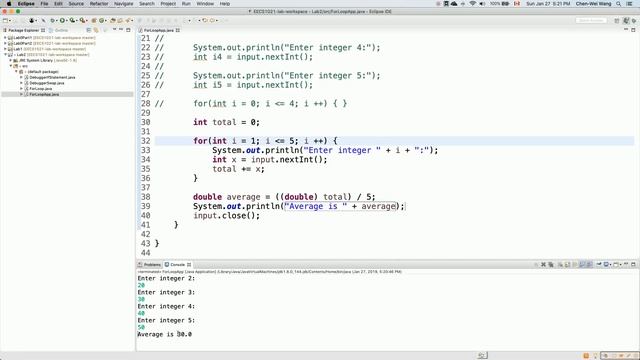Maximize the Package Explorer view
The height and width of the screenshot is (360, 640).
(x=128, y=30)
